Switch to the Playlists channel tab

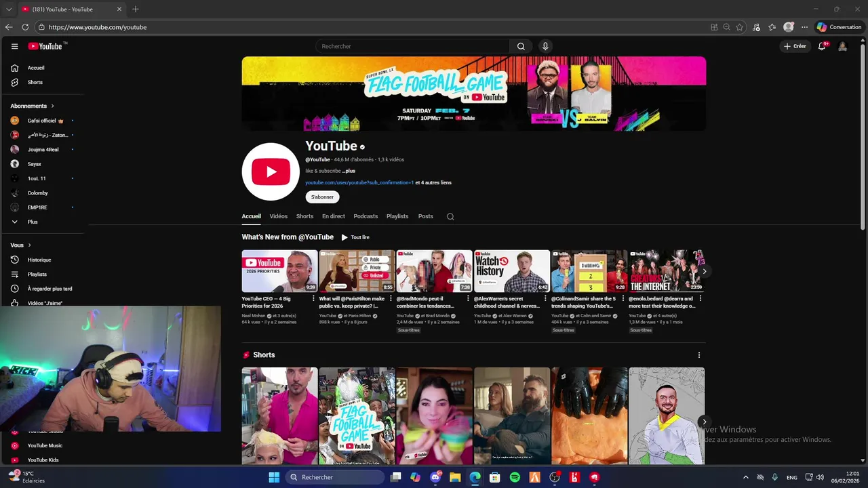[397, 216]
